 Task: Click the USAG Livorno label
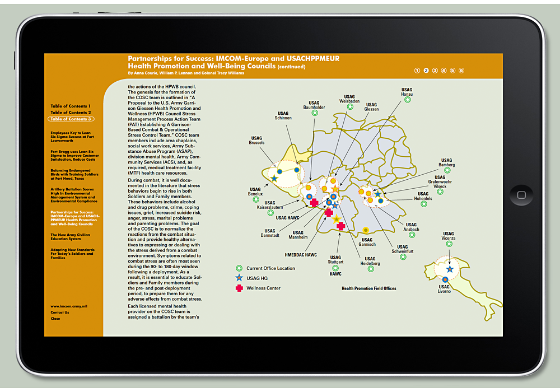(x=444, y=289)
